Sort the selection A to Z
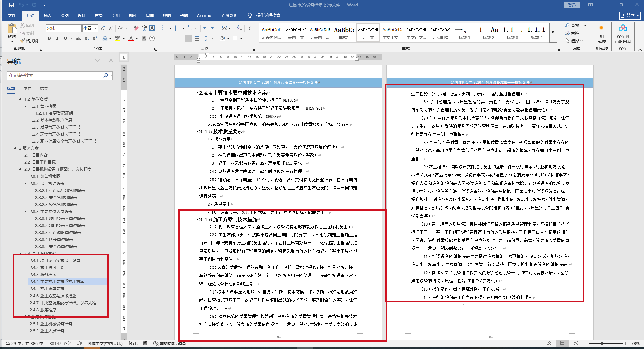Screen dimensions: 644x349 pyautogui.click(x=239, y=28)
